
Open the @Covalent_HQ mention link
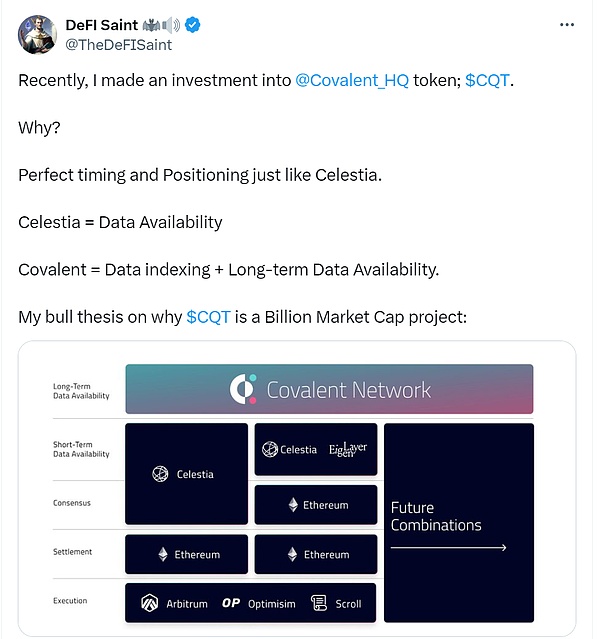point(352,81)
